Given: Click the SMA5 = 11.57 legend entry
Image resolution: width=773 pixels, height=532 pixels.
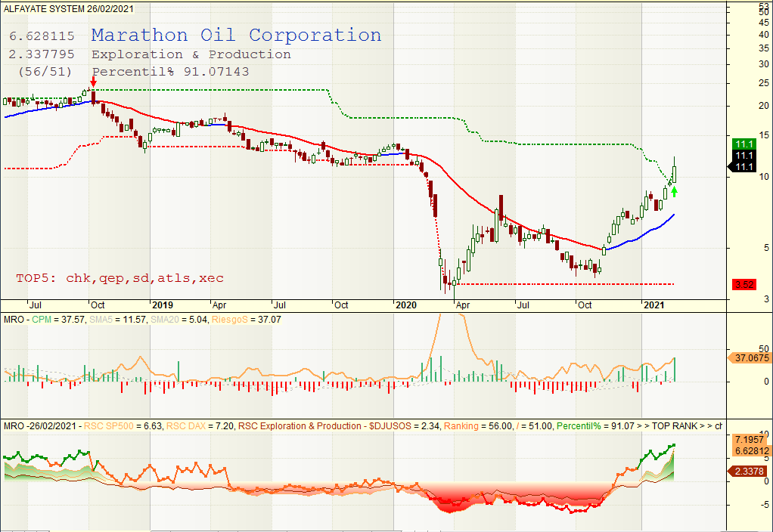Looking at the screenshot, I should click(x=117, y=319).
